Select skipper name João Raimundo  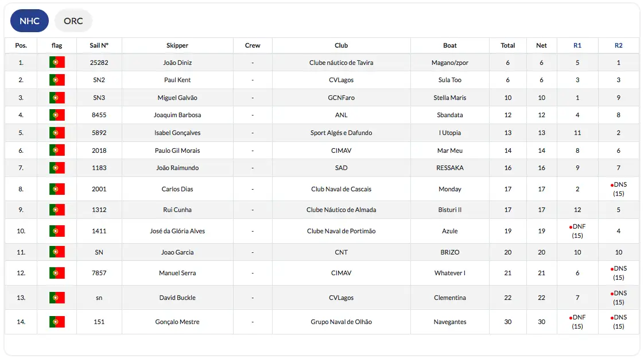coord(177,168)
